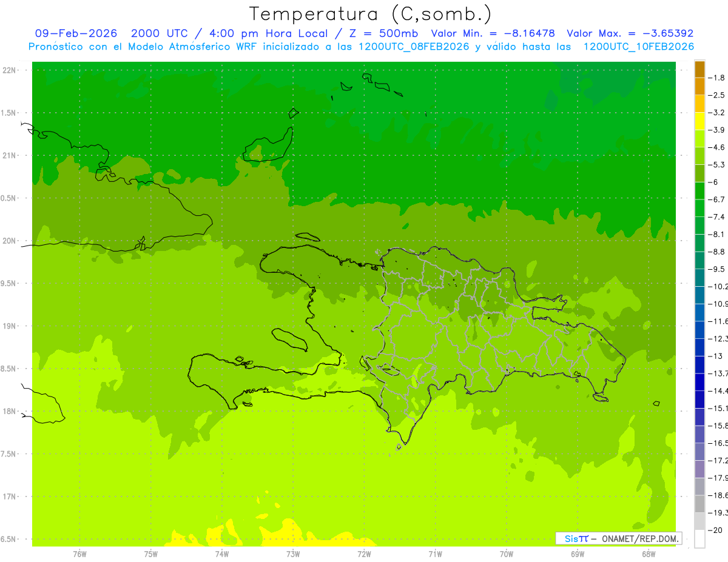Image resolution: width=728 pixels, height=562 pixels.
Task: Click the '18N' latitude label
Action: pos(10,412)
